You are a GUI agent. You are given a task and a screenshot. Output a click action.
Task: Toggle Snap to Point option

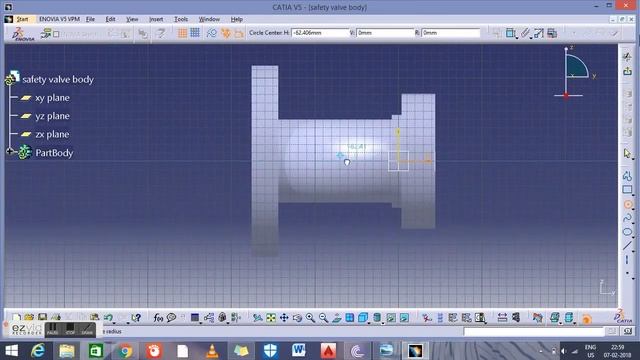click(x=195, y=33)
